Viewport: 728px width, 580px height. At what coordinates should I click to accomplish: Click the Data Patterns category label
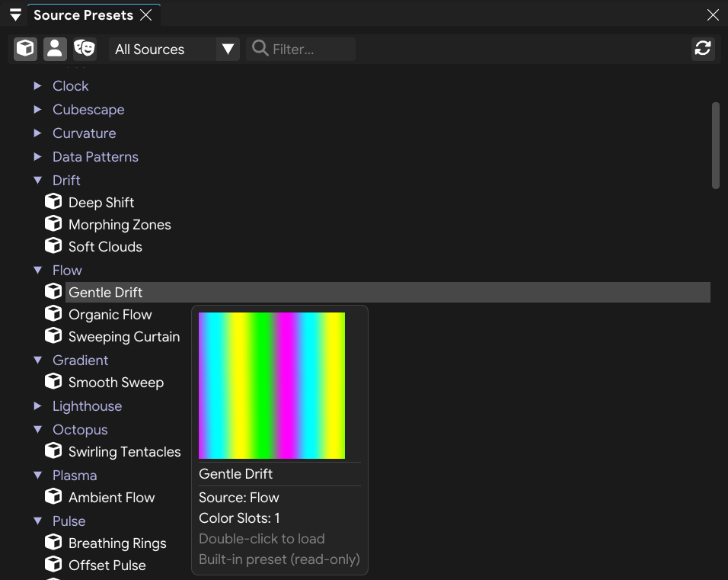95,157
